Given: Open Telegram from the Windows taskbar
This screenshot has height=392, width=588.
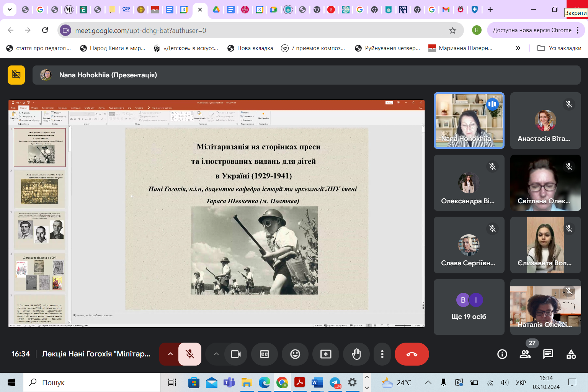Looking at the screenshot, I should click(335, 382).
